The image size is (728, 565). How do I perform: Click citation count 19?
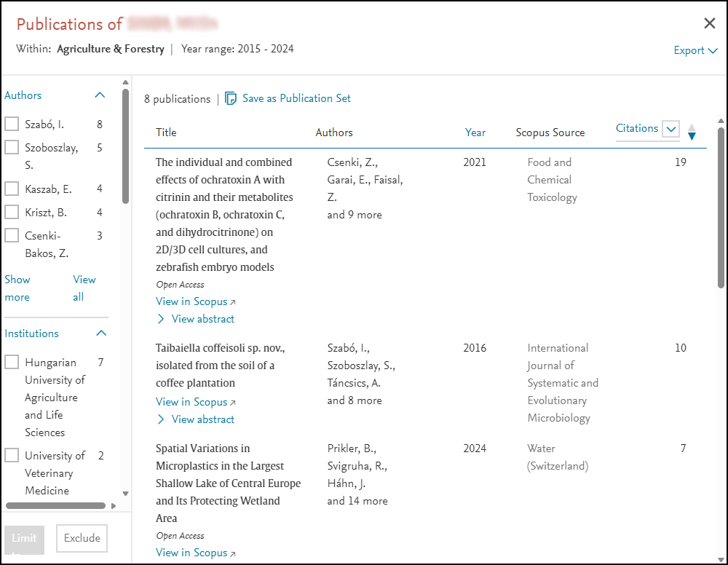click(x=680, y=162)
